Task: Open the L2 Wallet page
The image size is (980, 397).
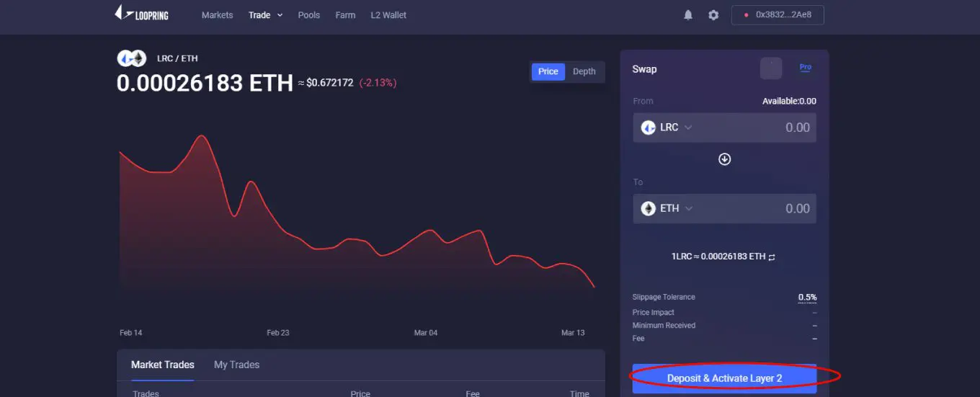Action: pos(388,15)
